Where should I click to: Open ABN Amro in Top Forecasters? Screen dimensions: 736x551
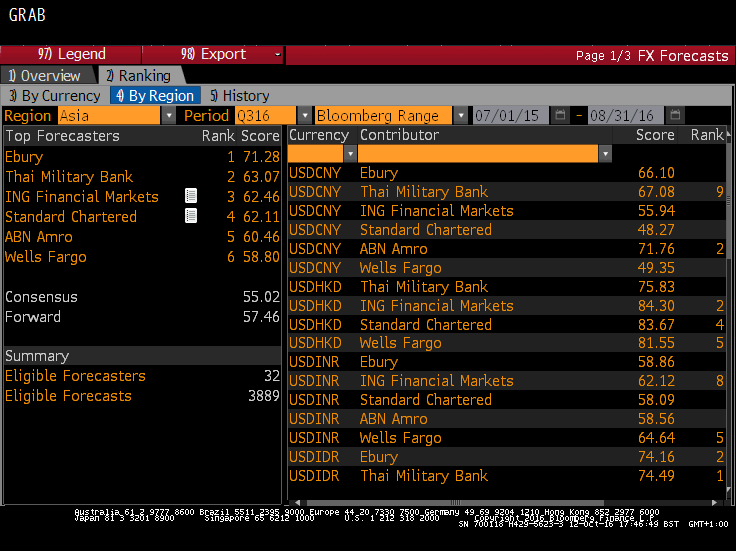pyautogui.click(x=38, y=237)
